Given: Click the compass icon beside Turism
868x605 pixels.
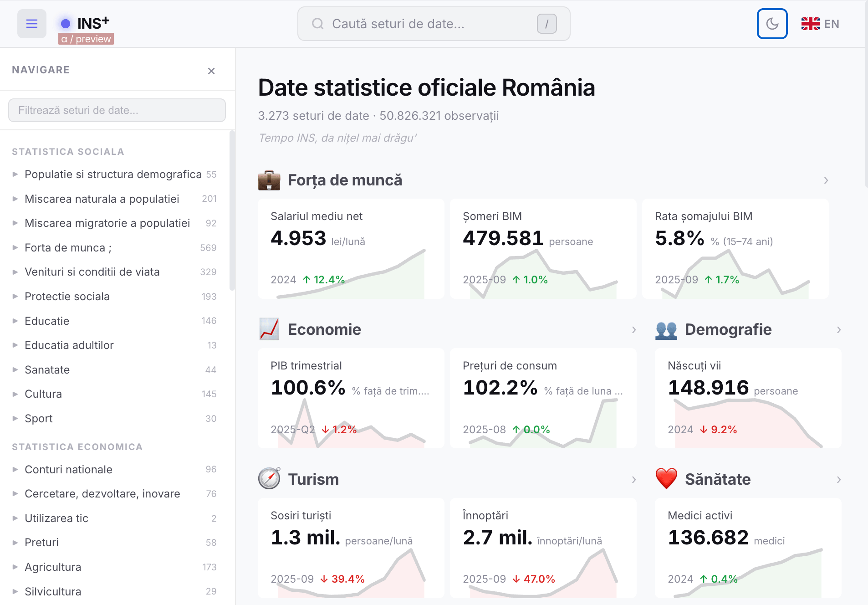Looking at the screenshot, I should coord(269,479).
